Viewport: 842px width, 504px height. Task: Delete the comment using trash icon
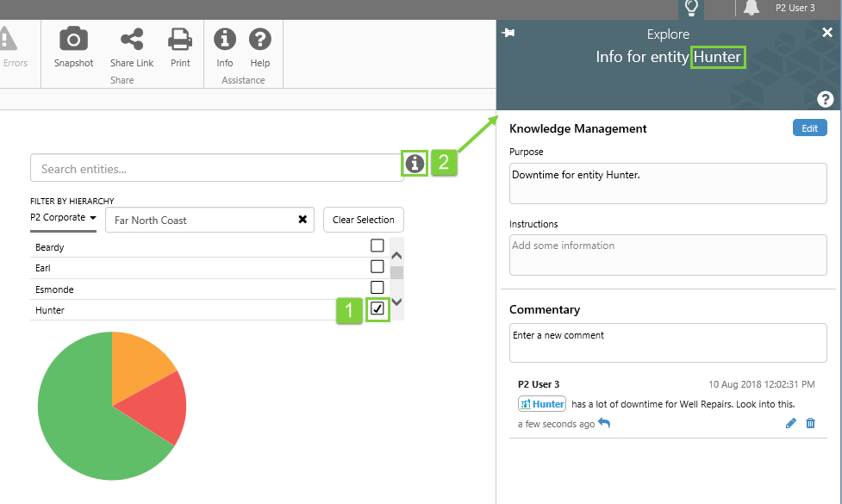(810, 423)
